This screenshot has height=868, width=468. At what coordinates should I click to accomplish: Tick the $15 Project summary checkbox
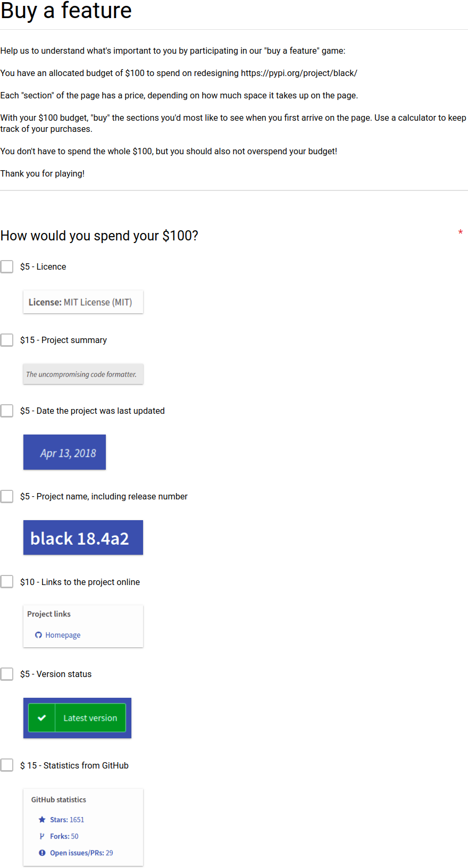7,340
